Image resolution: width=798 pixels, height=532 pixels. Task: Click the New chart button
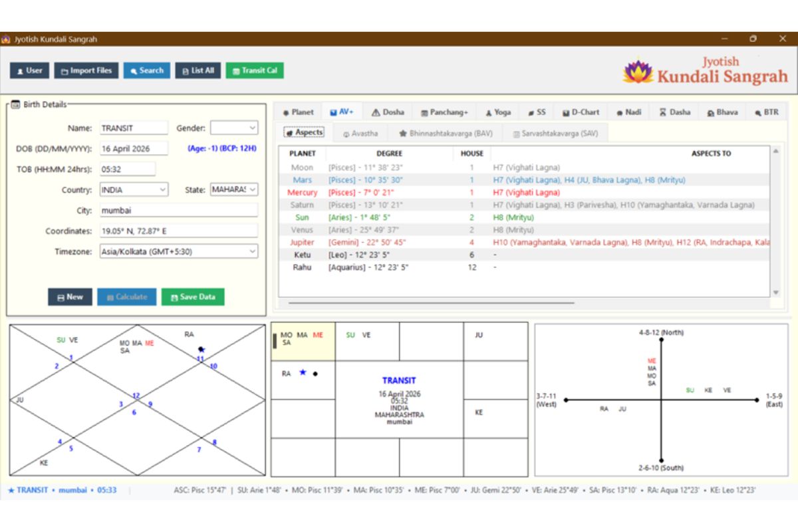click(x=70, y=297)
